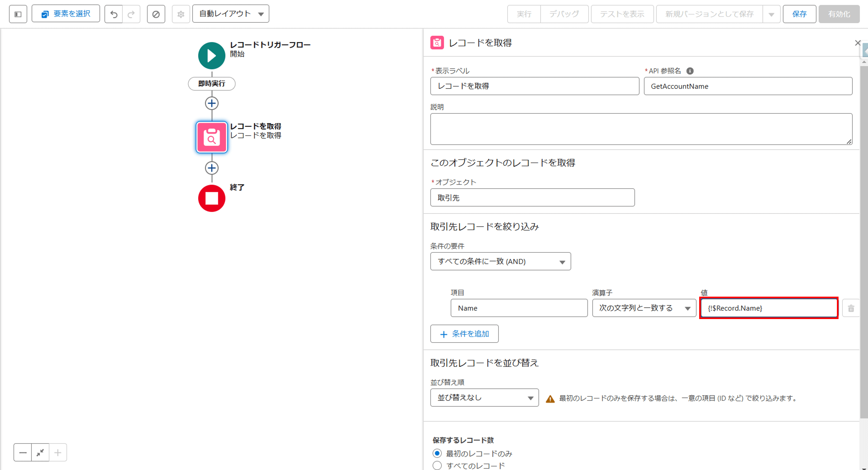The image size is (868, 470).
Task: Click the 取引先レコードを絞り込み heading
Action: (x=485, y=227)
